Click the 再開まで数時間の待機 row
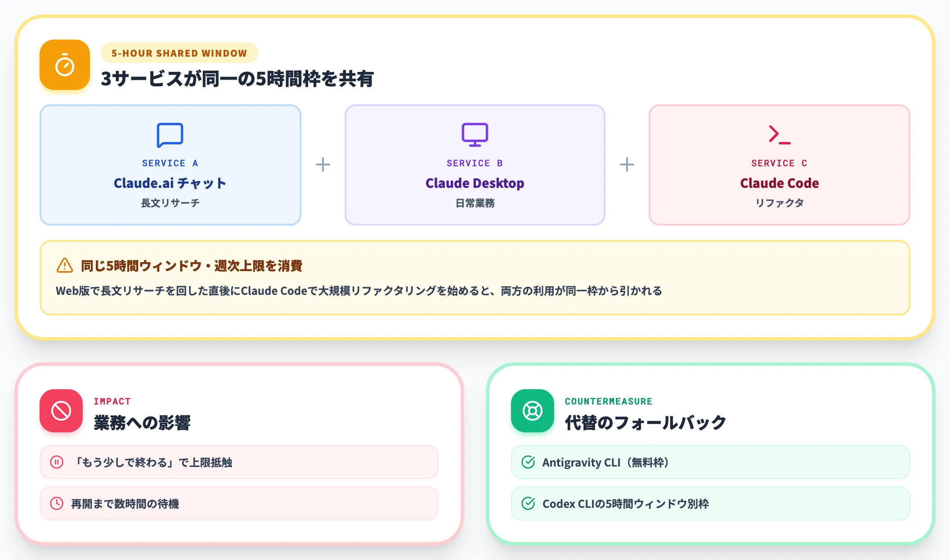The height and width of the screenshot is (560, 950). coord(239,503)
